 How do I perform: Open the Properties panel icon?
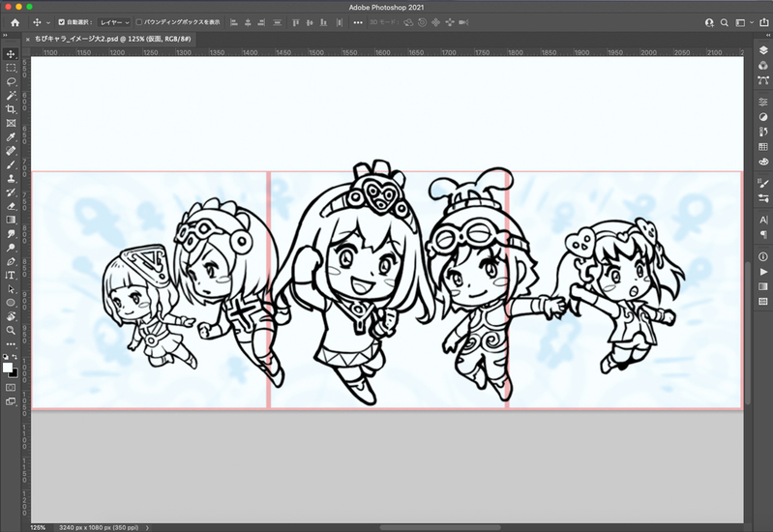click(763, 102)
